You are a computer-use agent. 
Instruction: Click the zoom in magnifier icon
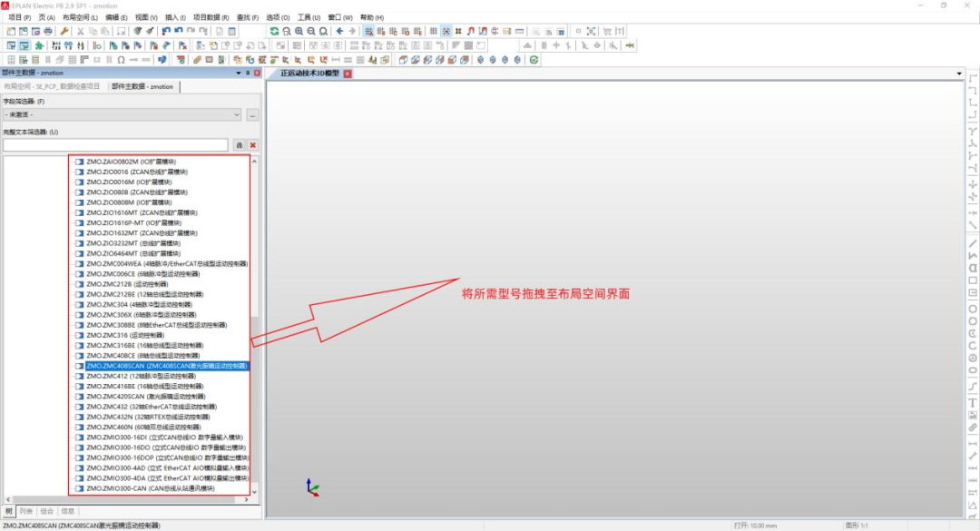click(299, 31)
